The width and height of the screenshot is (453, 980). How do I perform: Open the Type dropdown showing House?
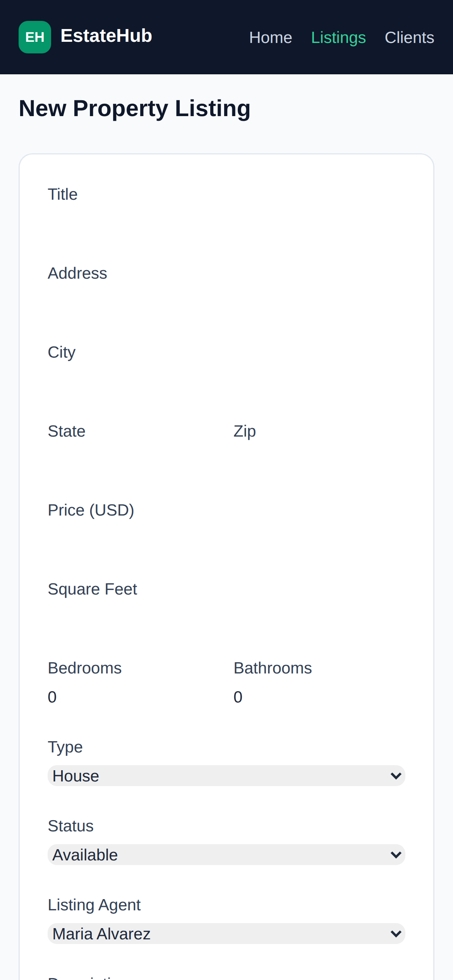point(226,776)
